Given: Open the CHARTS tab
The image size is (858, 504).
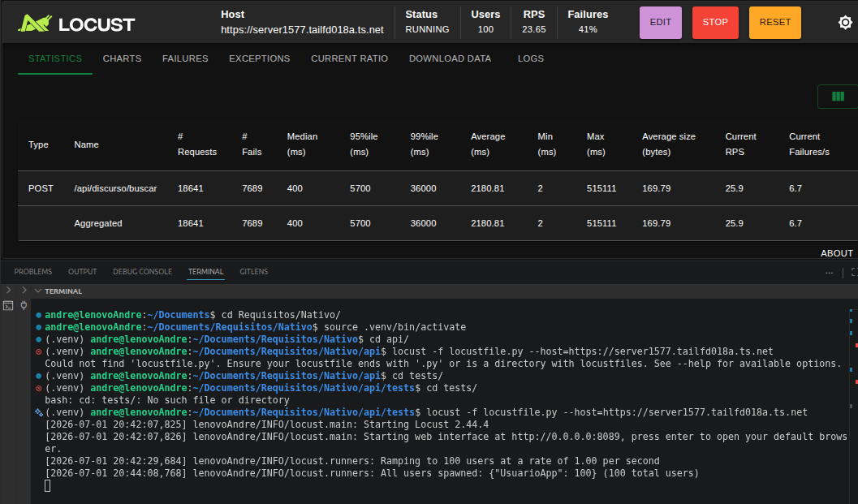Looking at the screenshot, I should click(x=122, y=58).
